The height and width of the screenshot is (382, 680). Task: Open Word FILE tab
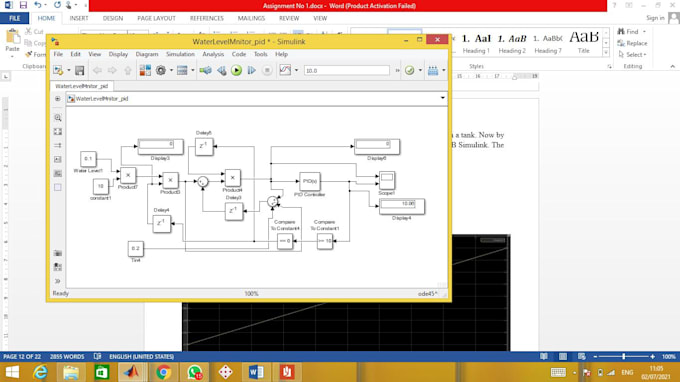pos(14,18)
